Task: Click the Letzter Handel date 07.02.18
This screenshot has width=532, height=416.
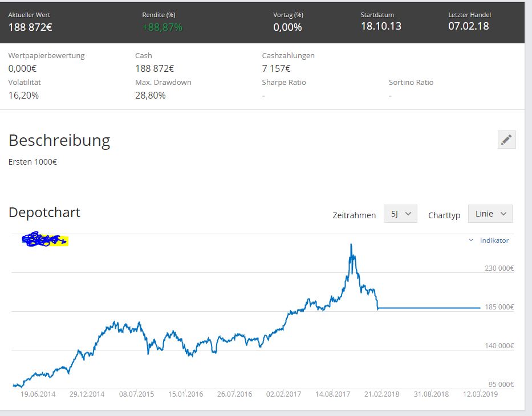Action: pyautogui.click(x=468, y=26)
